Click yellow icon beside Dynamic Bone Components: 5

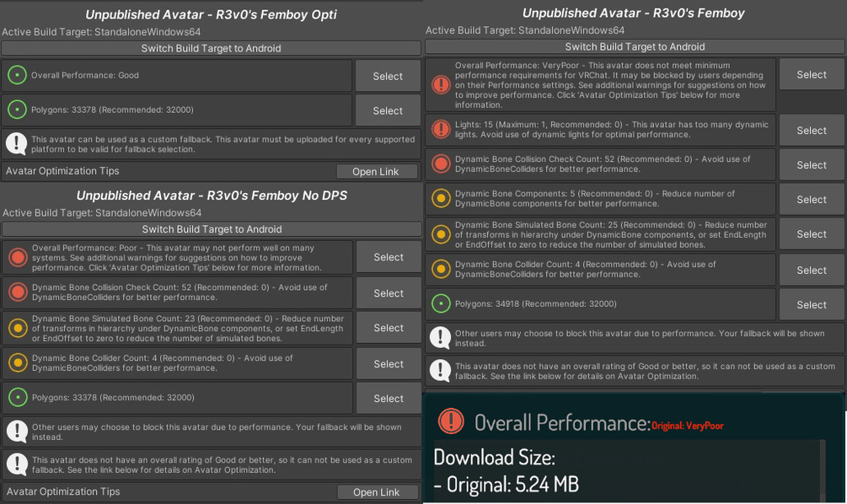(441, 198)
